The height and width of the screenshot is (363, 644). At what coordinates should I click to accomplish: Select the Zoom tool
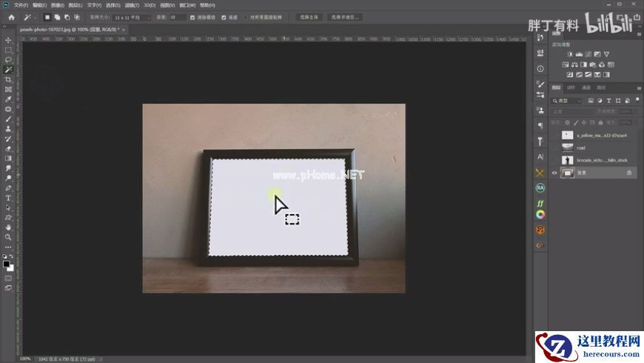point(8,237)
